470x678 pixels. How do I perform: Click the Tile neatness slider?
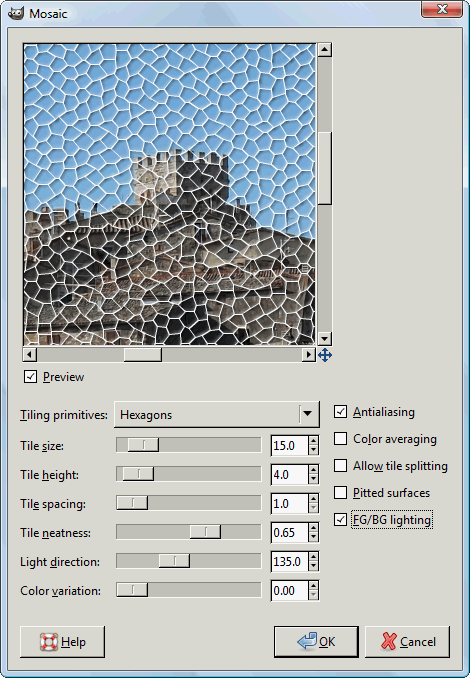click(x=189, y=532)
